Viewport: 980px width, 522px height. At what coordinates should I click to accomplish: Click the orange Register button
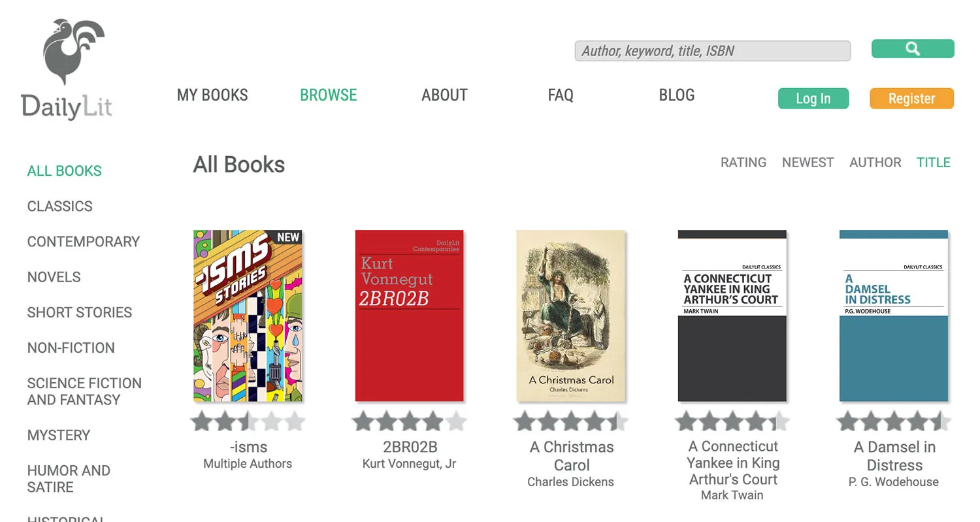(x=911, y=99)
